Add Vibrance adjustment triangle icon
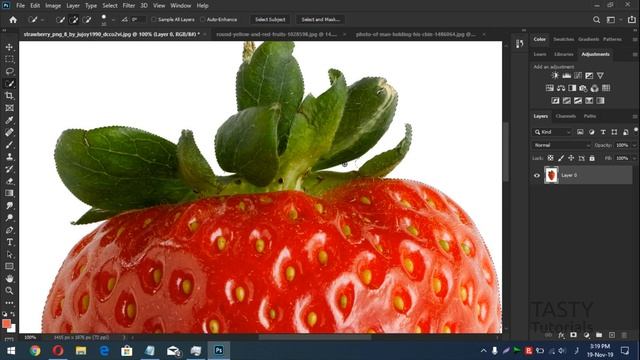 [x=600, y=76]
